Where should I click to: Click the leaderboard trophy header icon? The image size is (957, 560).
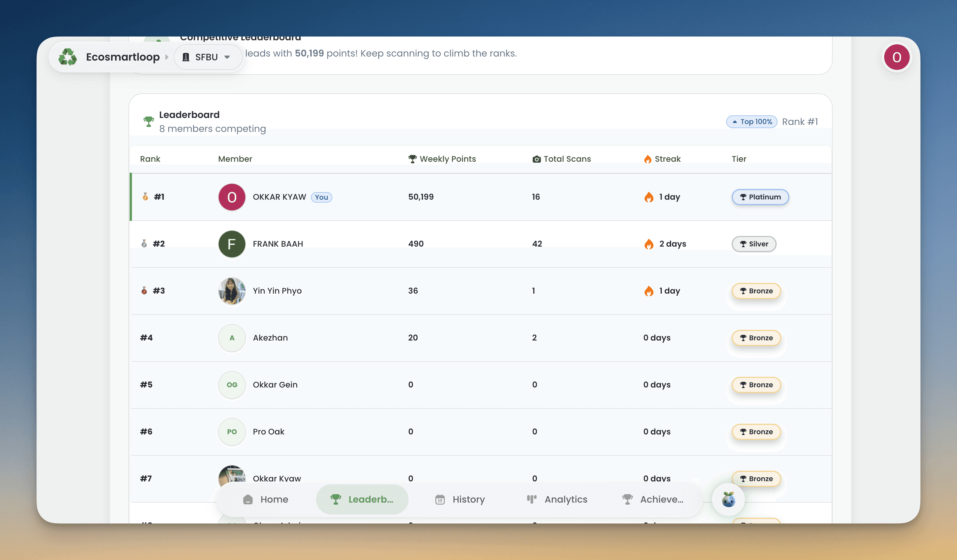[x=148, y=121]
